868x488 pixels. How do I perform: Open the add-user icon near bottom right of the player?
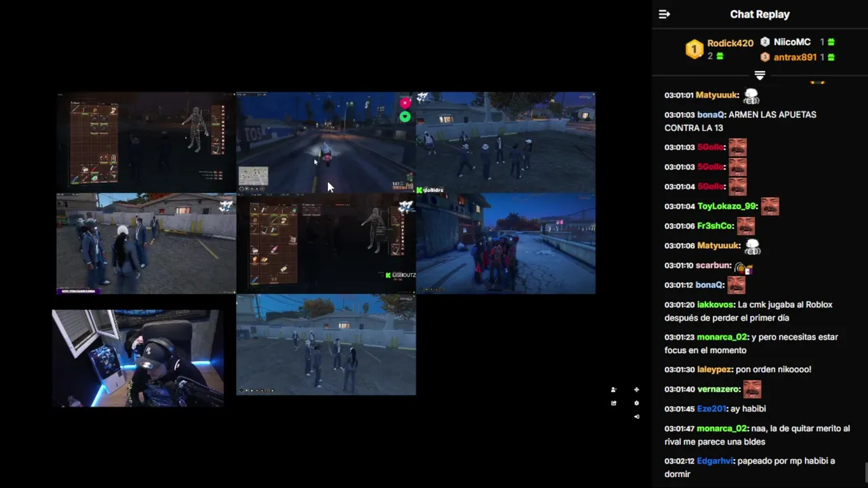pos(614,390)
